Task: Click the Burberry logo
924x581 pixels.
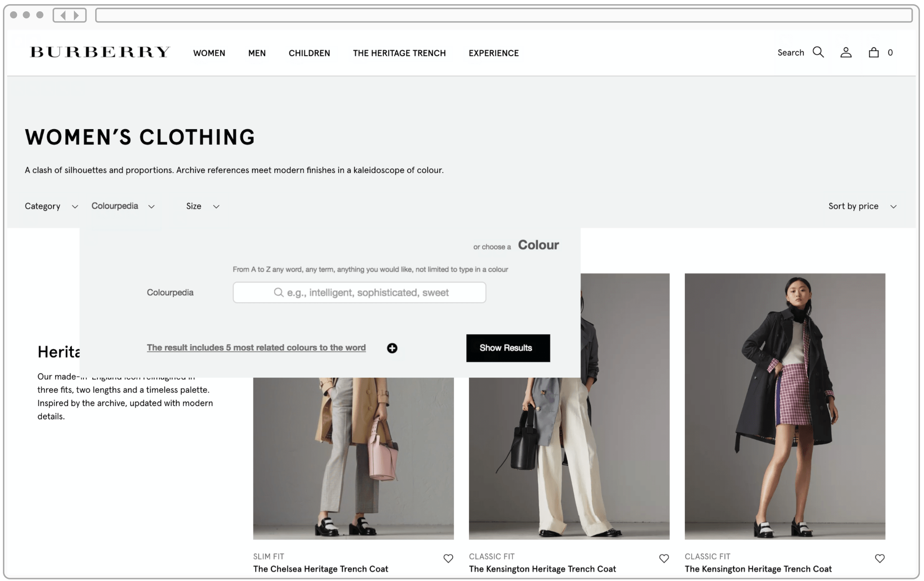Action: (99, 51)
